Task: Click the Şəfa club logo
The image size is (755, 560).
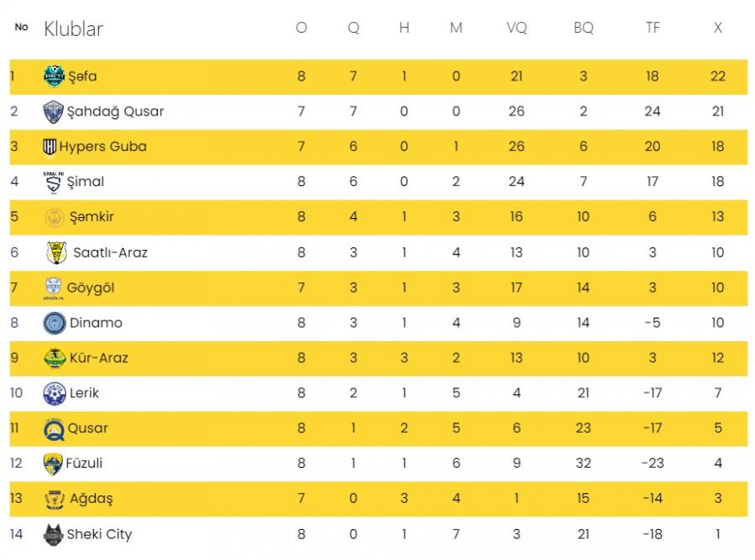Action: [54, 76]
